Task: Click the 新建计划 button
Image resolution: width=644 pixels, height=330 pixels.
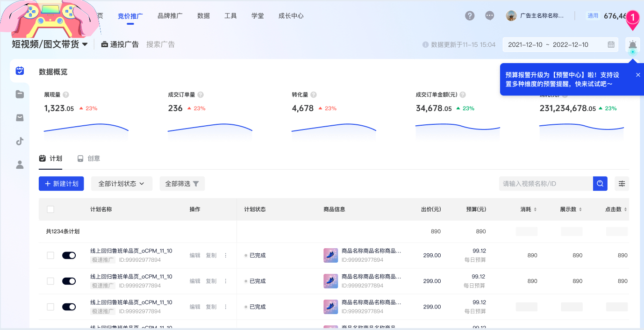Action: pyautogui.click(x=61, y=184)
